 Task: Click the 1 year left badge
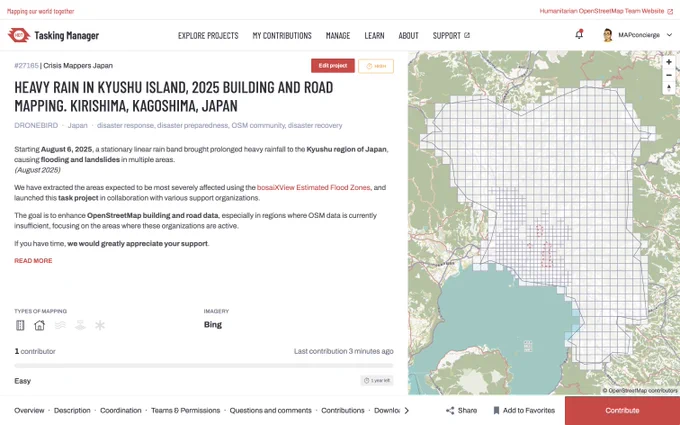[x=377, y=380]
